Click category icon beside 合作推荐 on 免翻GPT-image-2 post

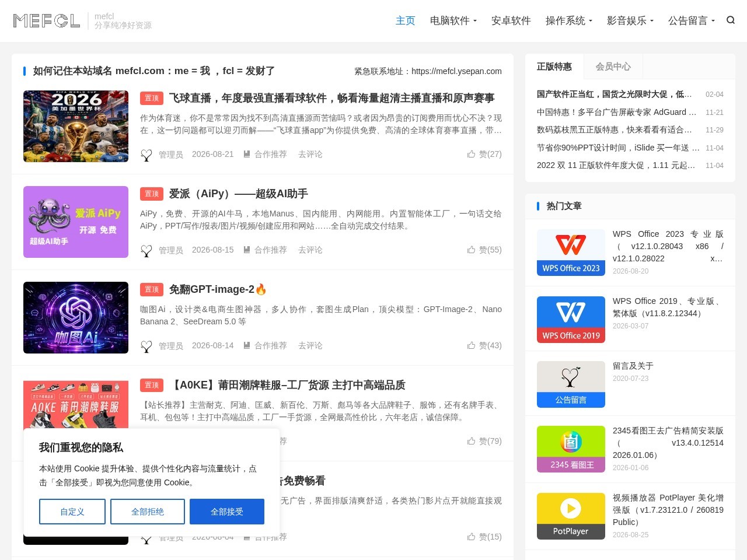point(247,345)
